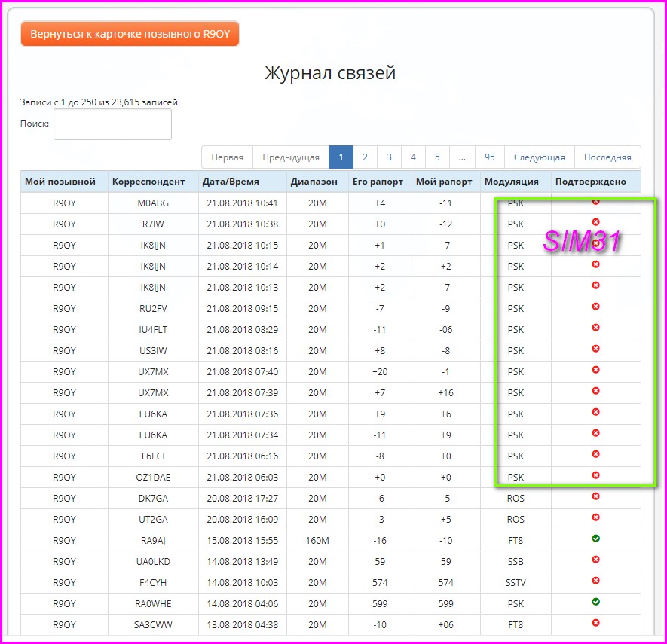Open page 95 in pagination
This screenshot has width=667, height=644.
pos(490,157)
